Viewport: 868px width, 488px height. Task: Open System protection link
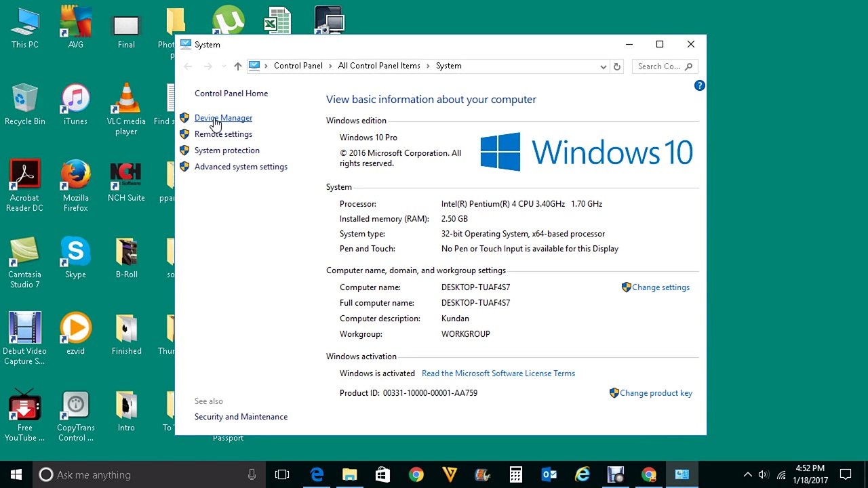coord(226,150)
